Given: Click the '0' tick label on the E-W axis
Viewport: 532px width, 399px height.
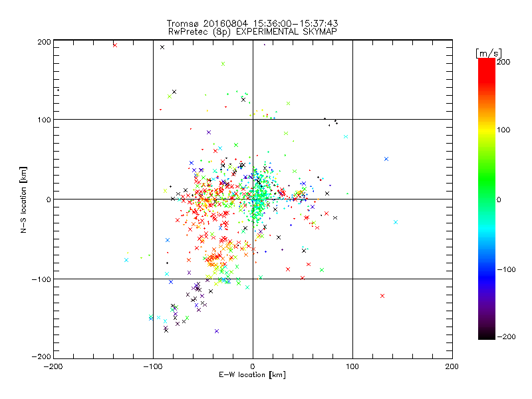Looking at the screenshot, I should tap(253, 366).
